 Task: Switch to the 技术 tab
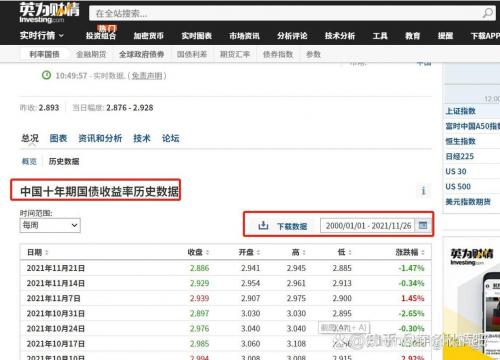pyautogui.click(x=142, y=138)
